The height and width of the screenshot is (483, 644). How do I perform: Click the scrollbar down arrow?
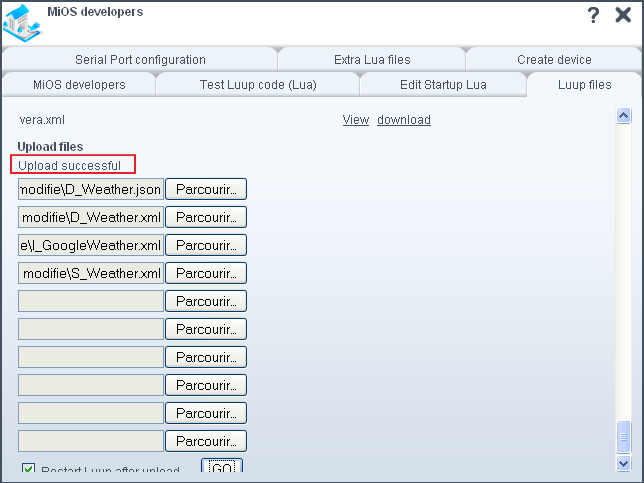pos(623,463)
